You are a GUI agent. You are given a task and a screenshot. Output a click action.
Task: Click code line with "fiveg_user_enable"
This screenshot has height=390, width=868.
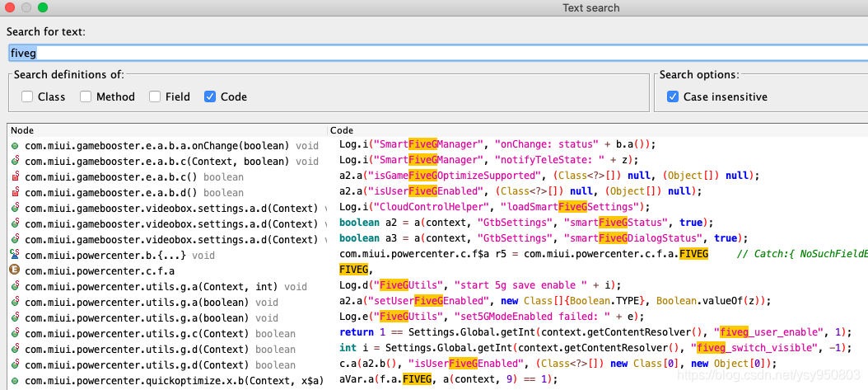click(x=595, y=332)
